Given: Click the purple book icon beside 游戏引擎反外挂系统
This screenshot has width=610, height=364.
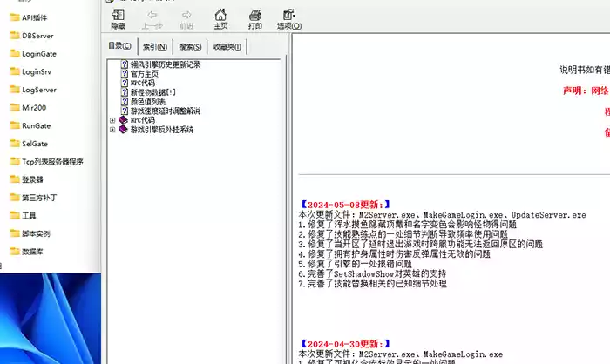Looking at the screenshot, I should click(123, 130).
